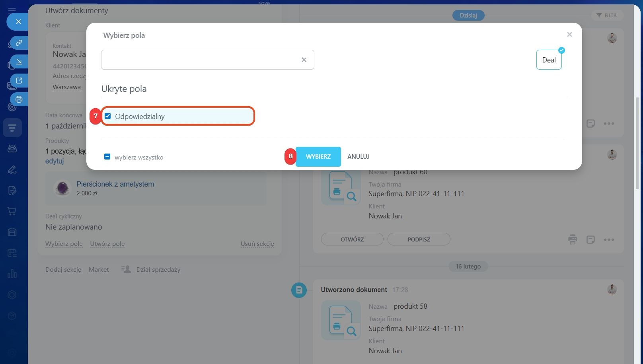Toggle the 'wybierz wszystko' checkbox
Screen dimensions: 643x364
tap(107, 157)
